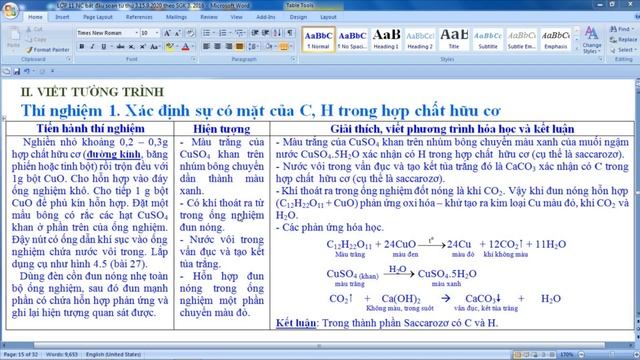Apply the Heading 1 style
This screenshot has height=360, width=640.
(x=386, y=39)
